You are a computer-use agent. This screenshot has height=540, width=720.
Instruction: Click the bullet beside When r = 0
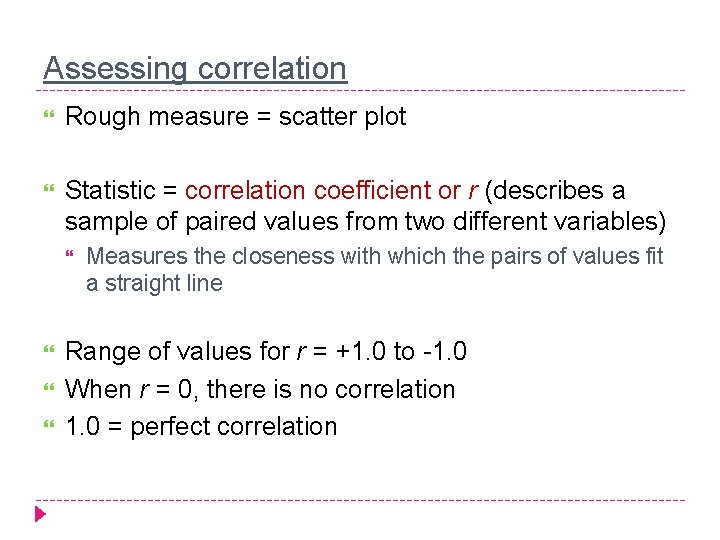coord(49,387)
